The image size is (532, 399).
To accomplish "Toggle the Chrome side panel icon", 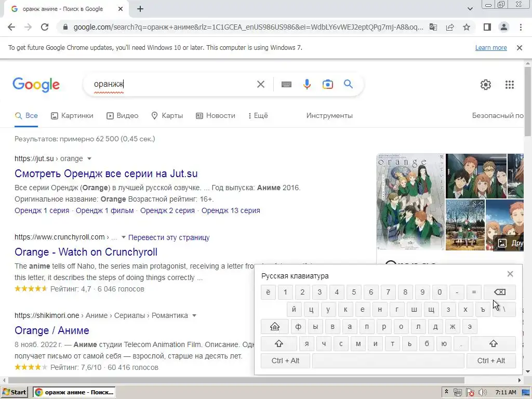I will click(487, 27).
